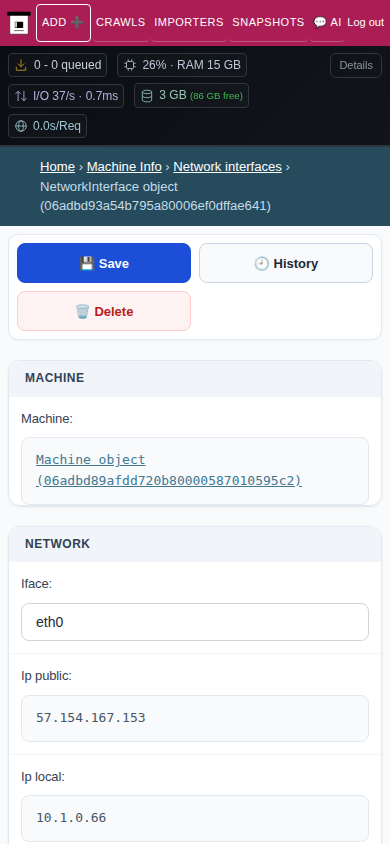Click the 'Ip public:' label
390x844 pixels.
click(x=46, y=676)
